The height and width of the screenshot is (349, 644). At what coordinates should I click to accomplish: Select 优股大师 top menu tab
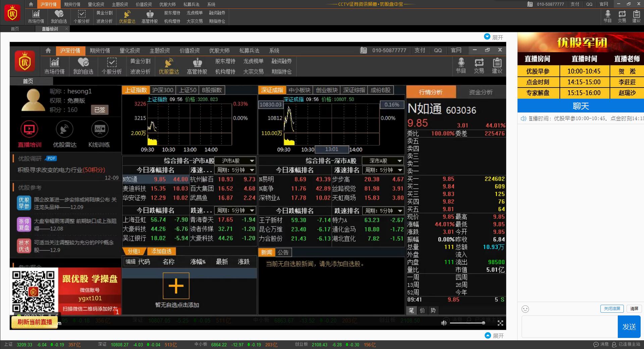[x=167, y=4]
